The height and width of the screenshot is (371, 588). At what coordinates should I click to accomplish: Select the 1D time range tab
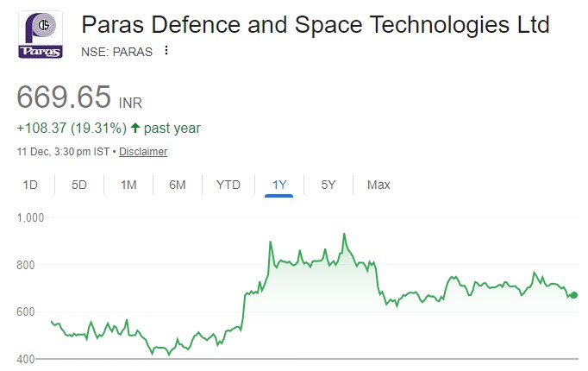[30, 185]
